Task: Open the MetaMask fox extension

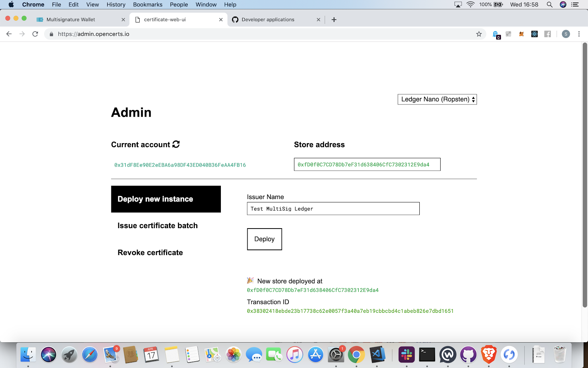Action: pos(521,34)
